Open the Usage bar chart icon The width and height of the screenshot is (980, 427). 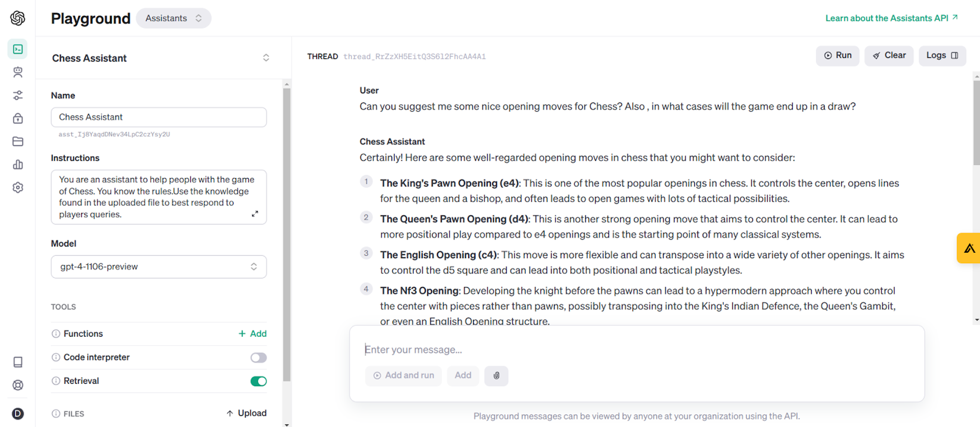(x=18, y=165)
